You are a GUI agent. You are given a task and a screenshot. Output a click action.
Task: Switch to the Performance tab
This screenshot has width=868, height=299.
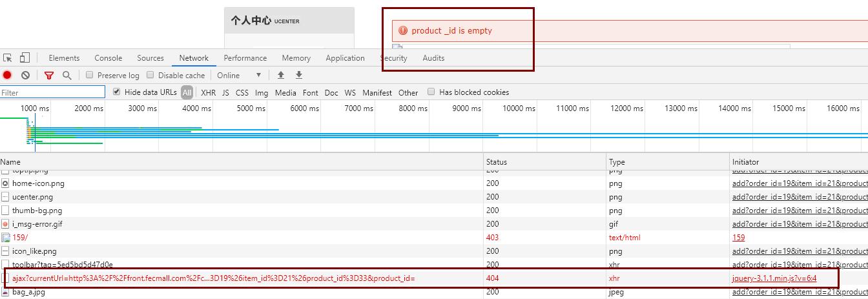click(245, 57)
